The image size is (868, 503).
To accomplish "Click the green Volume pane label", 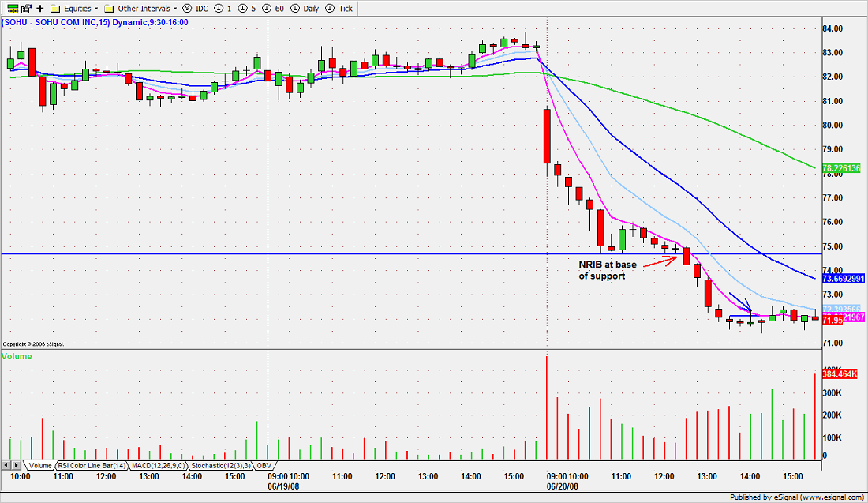I will [x=17, y=356].
